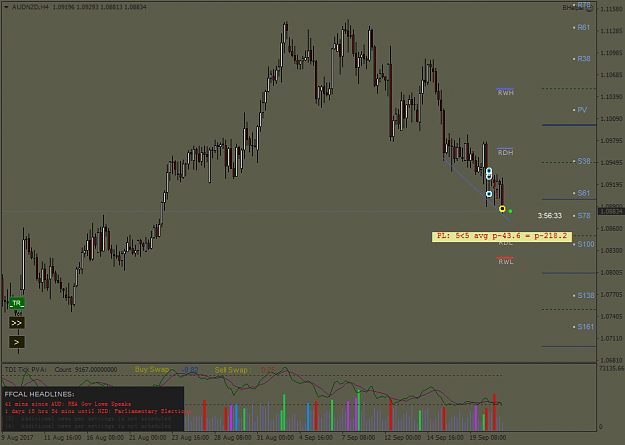This screenshot has width=625, height=445.
Task: Select the S78 support level label
Action: (x=584, y=216)
